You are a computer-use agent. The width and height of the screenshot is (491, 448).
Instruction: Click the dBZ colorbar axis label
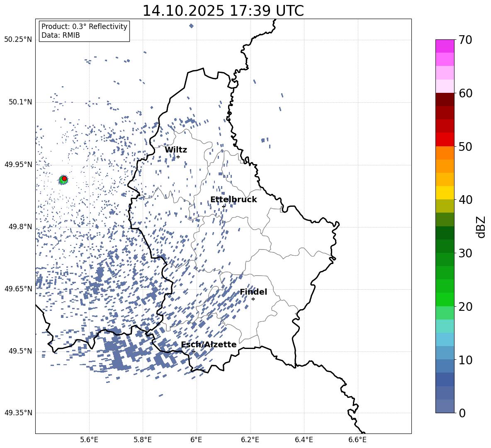pyautogui.click(x=481, y=227)
